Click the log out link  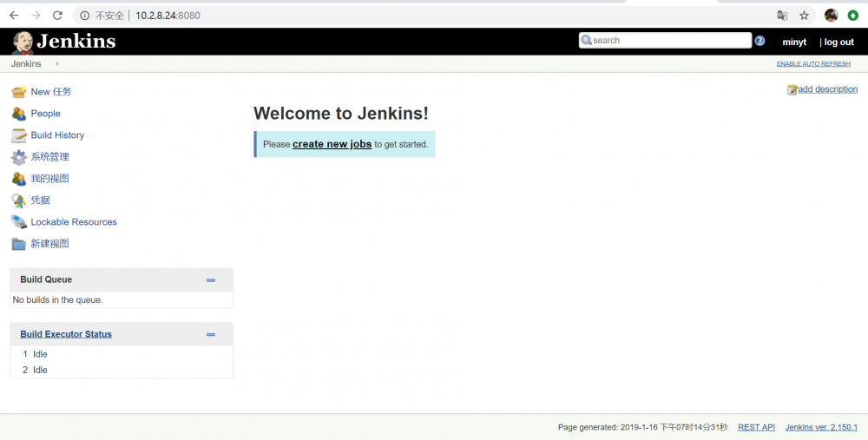click(838, 42)
